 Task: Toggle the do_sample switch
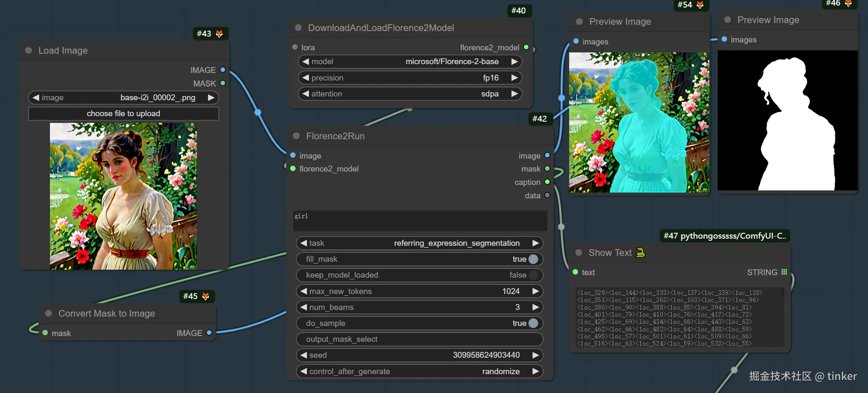[x=533, y=323]
